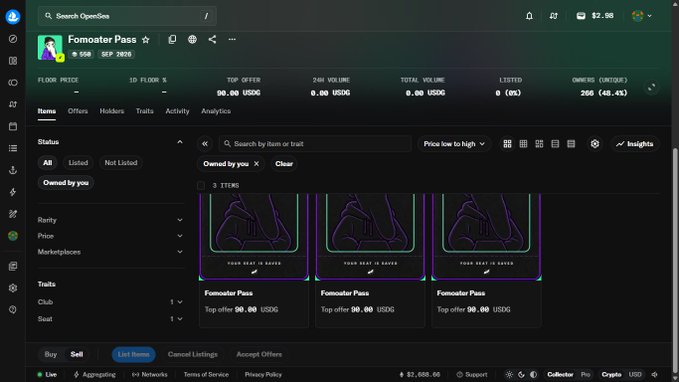Open Support in the footer
The image size is (679, 382).
click(472, 375)
